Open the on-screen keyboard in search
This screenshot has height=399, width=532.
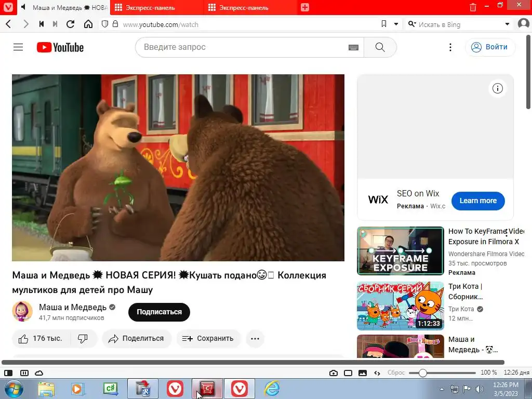(x=353, y=47)
